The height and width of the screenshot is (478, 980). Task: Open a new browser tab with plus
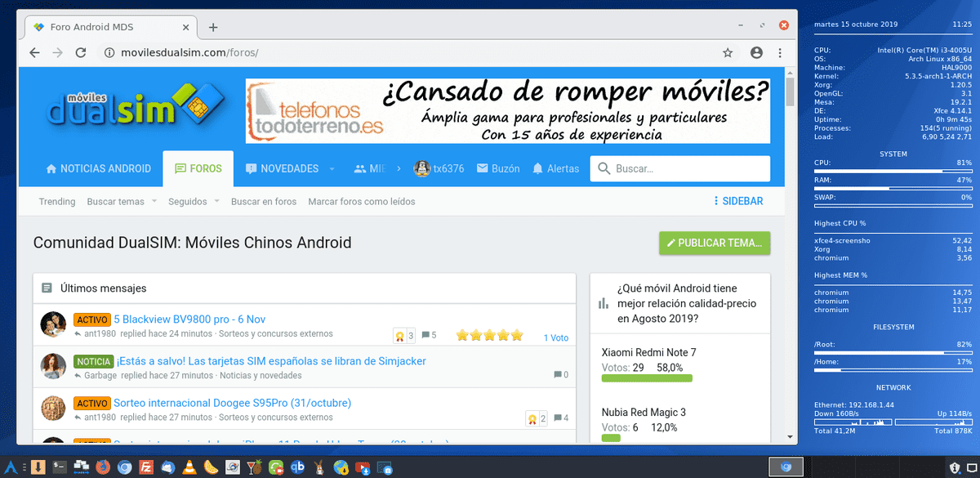click(x=213, y=27)
